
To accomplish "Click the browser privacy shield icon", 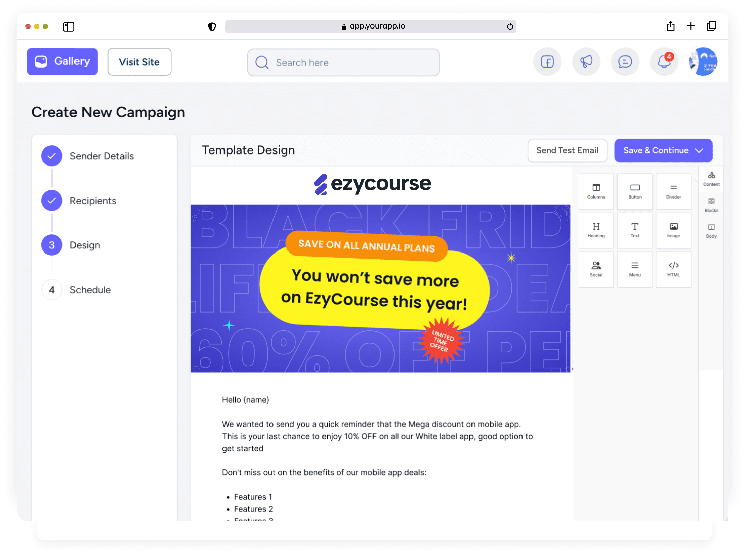I will [212, 26].
